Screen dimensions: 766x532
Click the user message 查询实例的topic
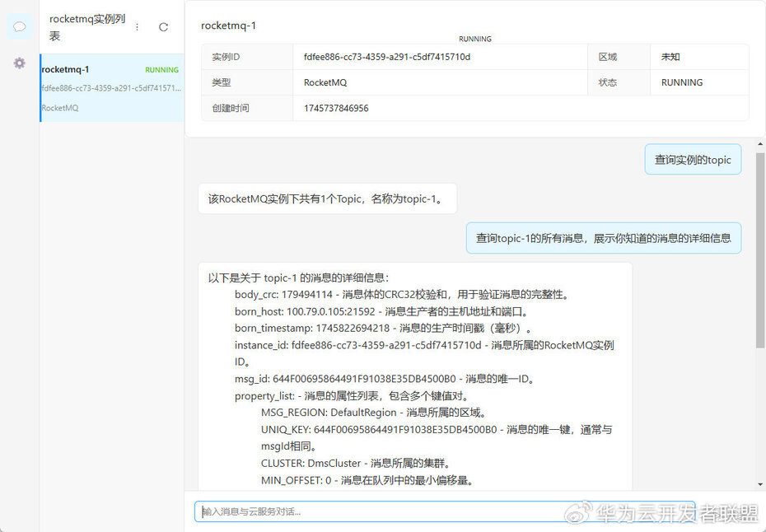pyautogui.click(x=693, y=159)
